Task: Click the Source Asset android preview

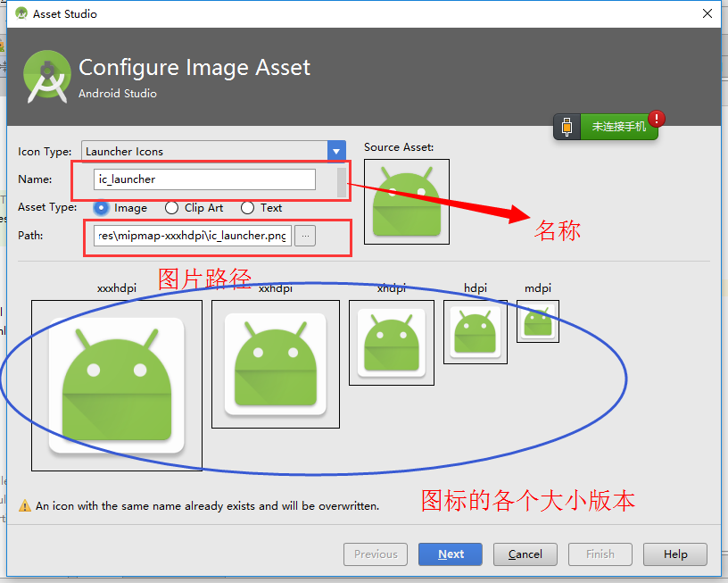Action: click(406, 201)
